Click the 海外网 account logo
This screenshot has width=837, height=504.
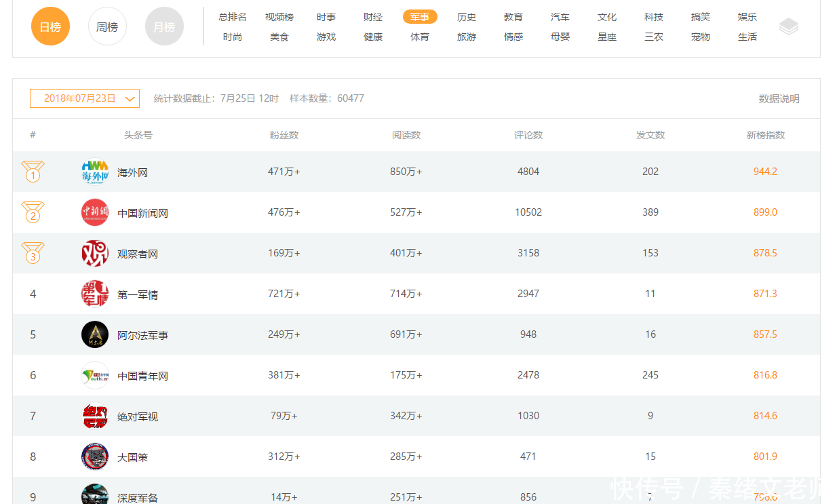(95, 172)
